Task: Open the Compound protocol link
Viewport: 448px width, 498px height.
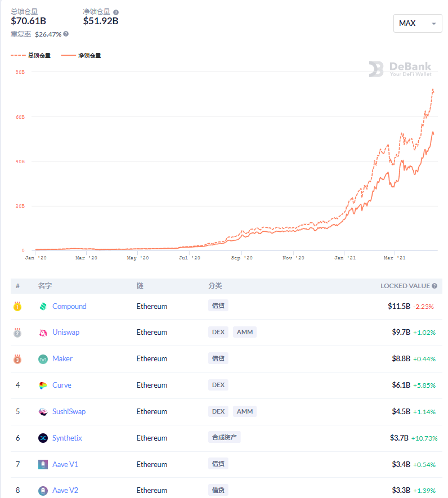Action: click(69, 306)
